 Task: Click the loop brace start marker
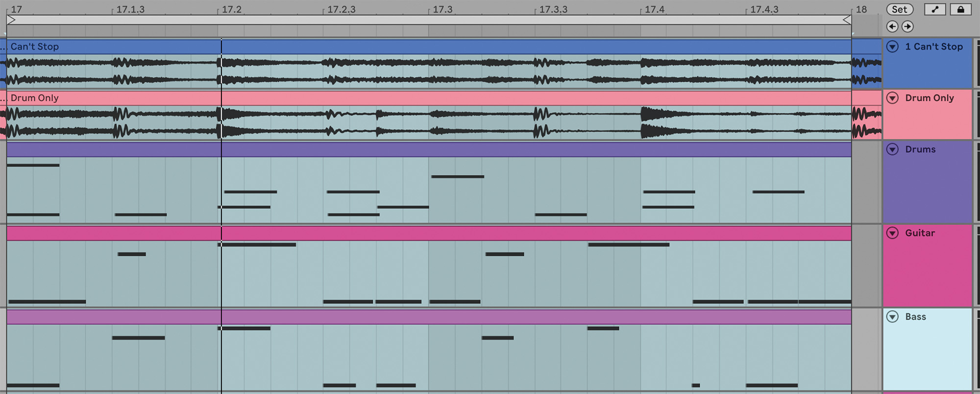[x=11, y=20]
